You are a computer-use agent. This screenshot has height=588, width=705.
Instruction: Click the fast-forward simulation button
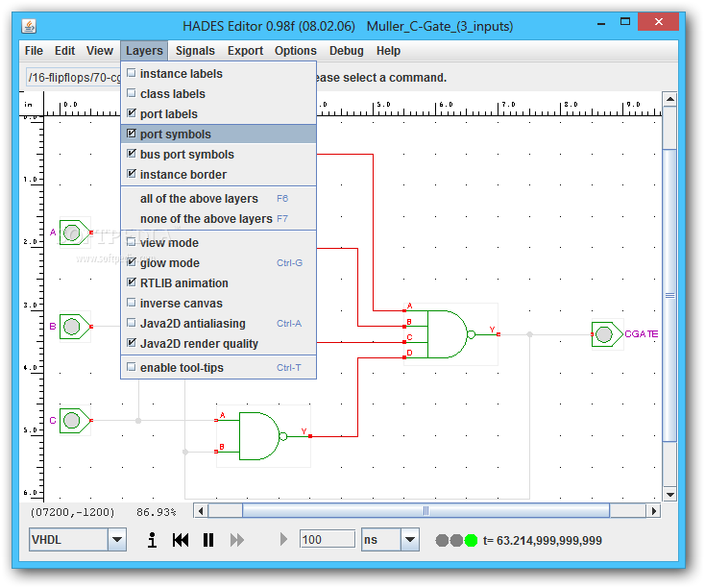(237, 539)
